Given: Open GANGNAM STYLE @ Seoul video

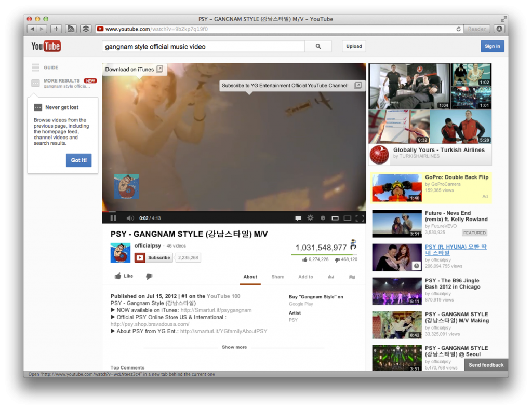Looking at the screenshot, I should 456,351.
